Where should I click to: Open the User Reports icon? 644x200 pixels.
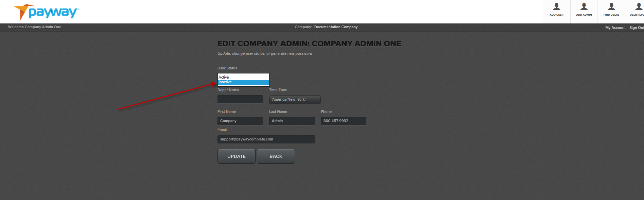click(637, 10)
